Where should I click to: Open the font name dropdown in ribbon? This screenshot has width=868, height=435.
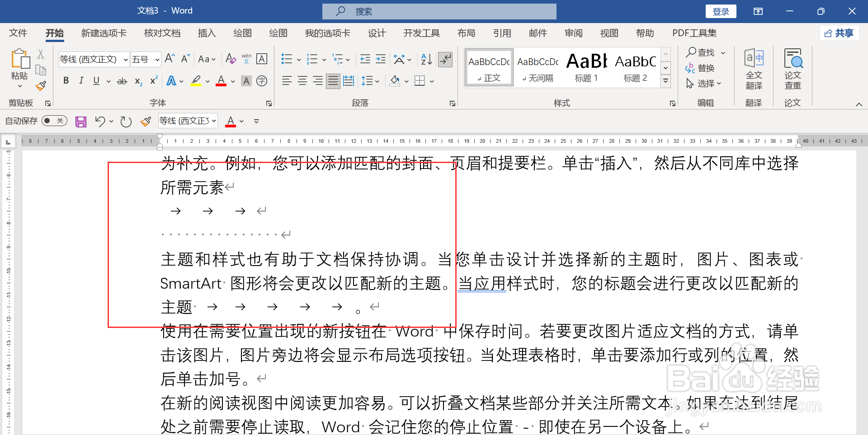[x=125, y=60]
